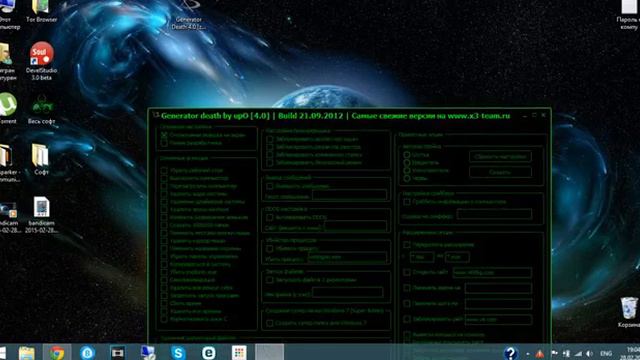Screen dimensions: 640x360
Task: Click the file name input in the file launch group
Action: (348, 291)
